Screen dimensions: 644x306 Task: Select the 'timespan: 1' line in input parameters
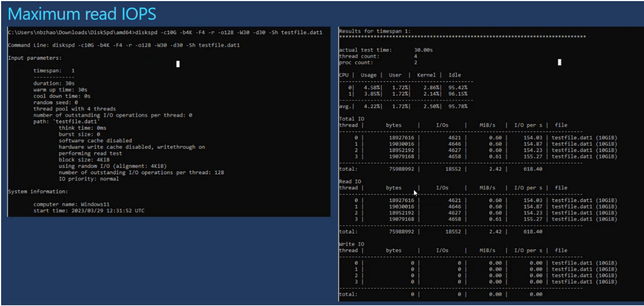click(x=54, y=71)
